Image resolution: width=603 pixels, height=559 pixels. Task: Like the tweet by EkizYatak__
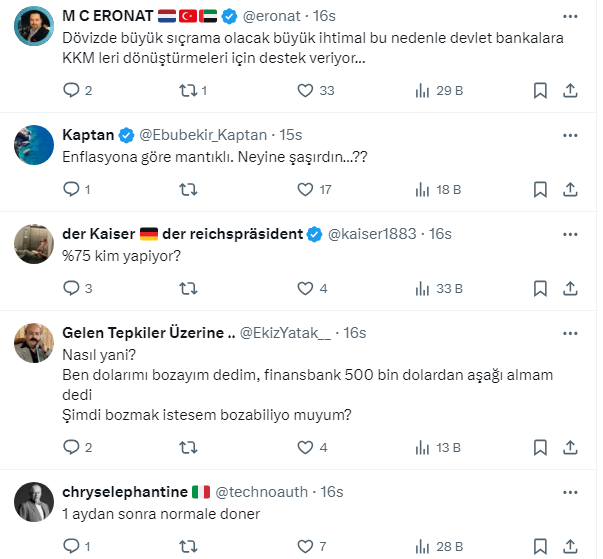click(305, 447)
